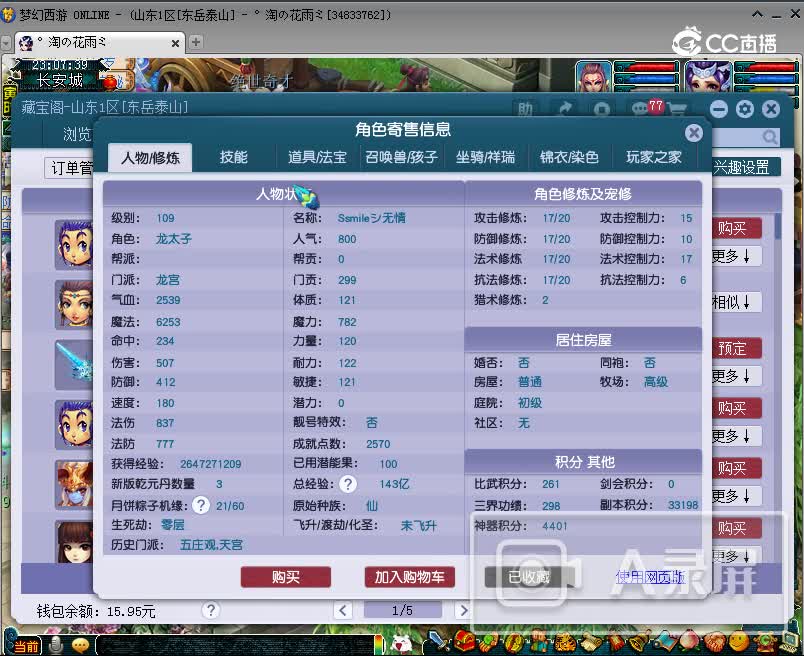Click the pink-haired character portrait at top
Image resolution: width=804 pixels, height=656 pixels.
pos(593,76)
